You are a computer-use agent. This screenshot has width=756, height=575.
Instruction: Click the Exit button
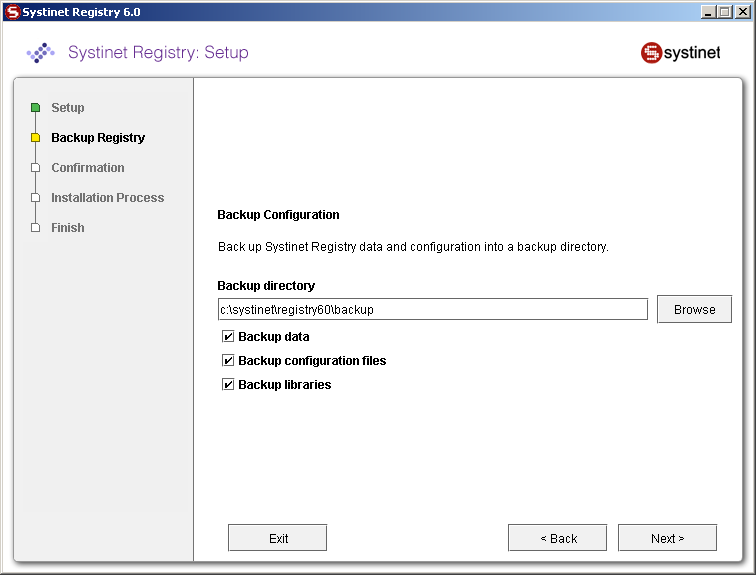pyautogui.click(x=278, y=538)
